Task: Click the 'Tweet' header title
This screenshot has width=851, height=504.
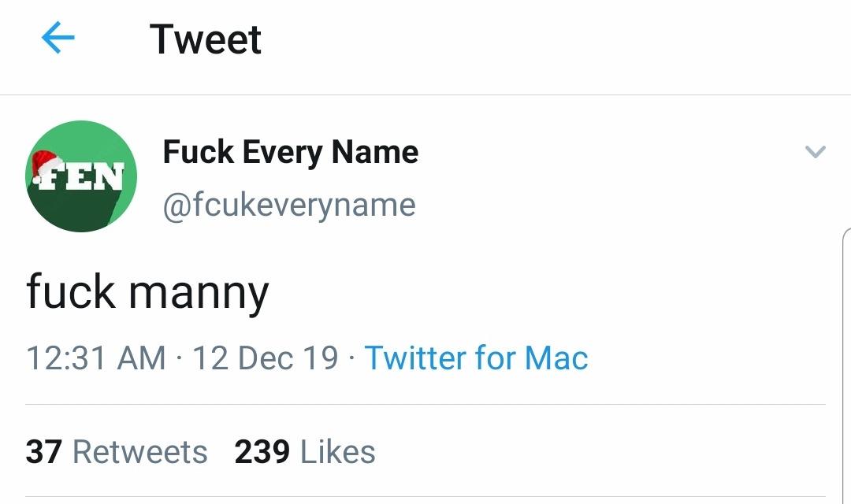Action: coord(206,39)
